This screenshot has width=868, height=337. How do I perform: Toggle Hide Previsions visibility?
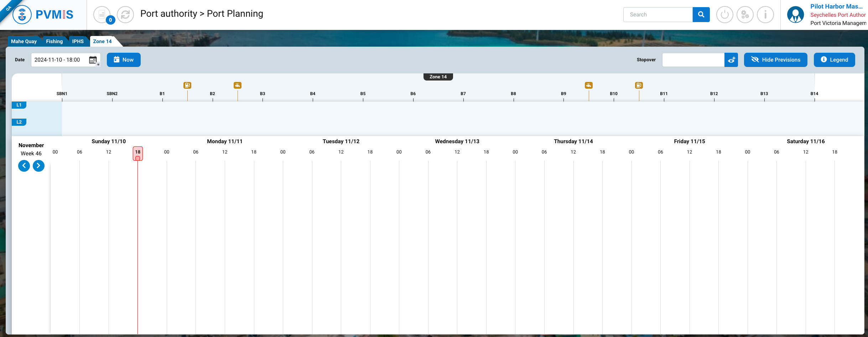coord(775,60)
